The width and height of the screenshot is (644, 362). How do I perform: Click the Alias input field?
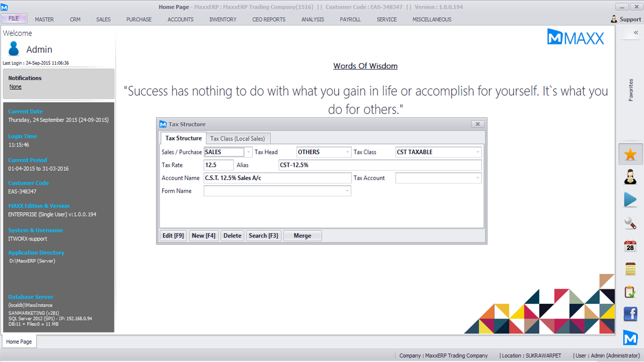tap(380, 165)
